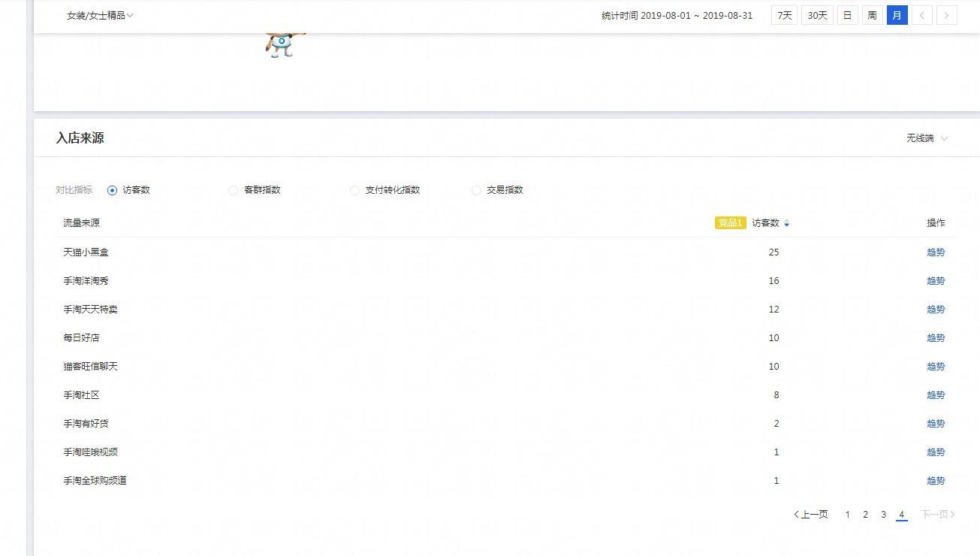This screenshot has height=556, width=980.
Task: Click the 手淘洋淘秀 source name
Action: (x=86, y=281)
